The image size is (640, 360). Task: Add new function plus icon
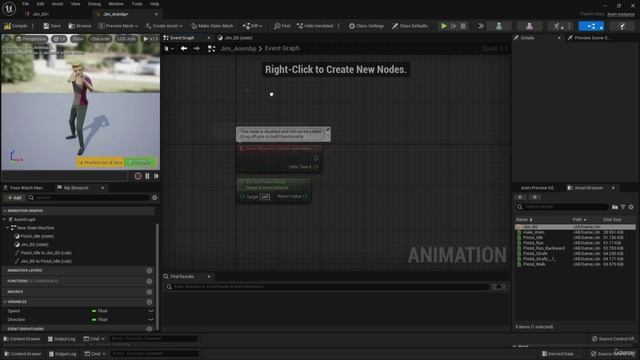149,281
